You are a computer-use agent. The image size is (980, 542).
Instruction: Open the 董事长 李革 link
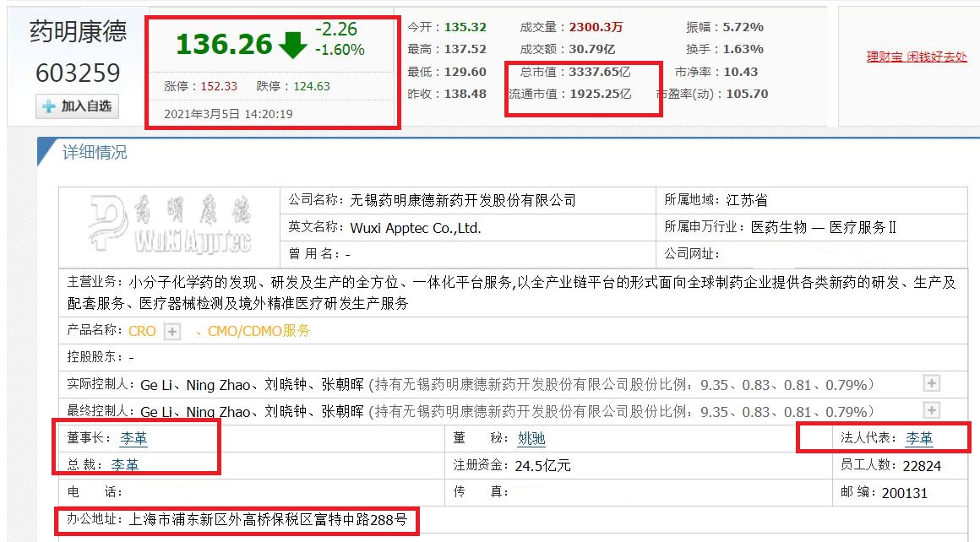(x=133, y=438)
